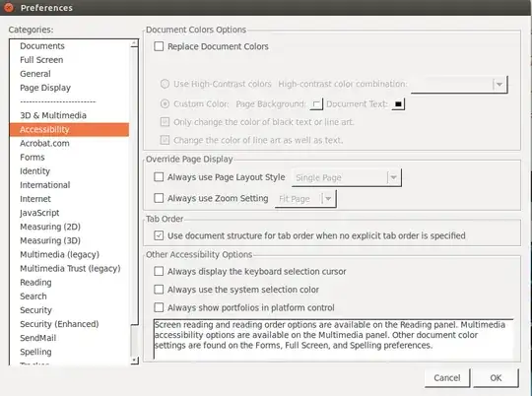
Task: Open High-contrast color combination dropdown
Action: pyautogui.click(x=459, y=84)
